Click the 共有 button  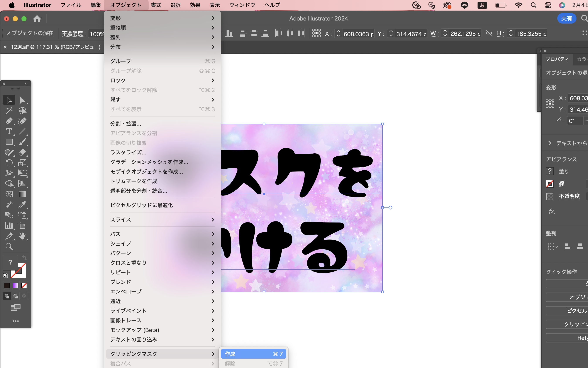567,18
